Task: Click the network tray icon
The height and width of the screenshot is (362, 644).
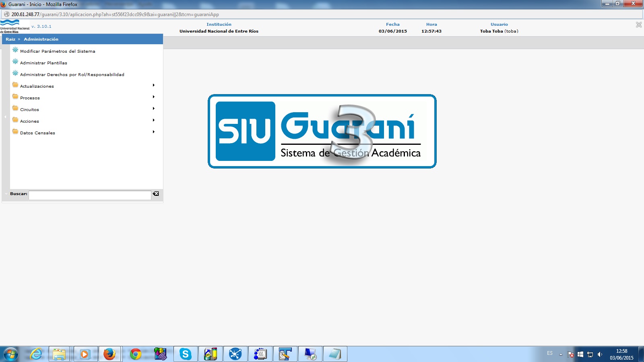Action: [x=590, y=354]
